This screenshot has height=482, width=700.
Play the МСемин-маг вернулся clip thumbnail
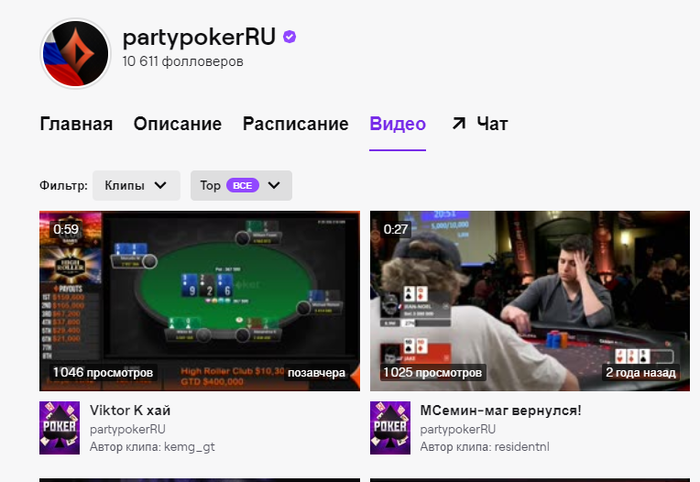pos(530,301)
